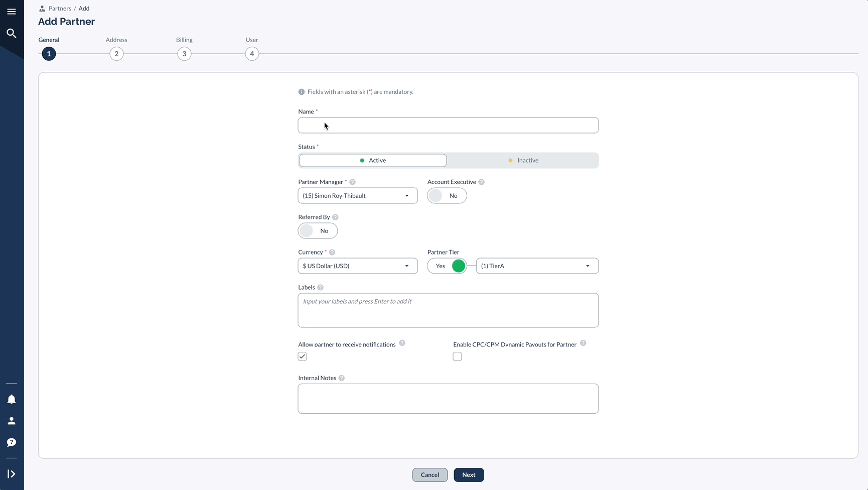The height and width of the screenshot is (490, 868).
Task: Show help tooltip for Currency
Action: 332,253
